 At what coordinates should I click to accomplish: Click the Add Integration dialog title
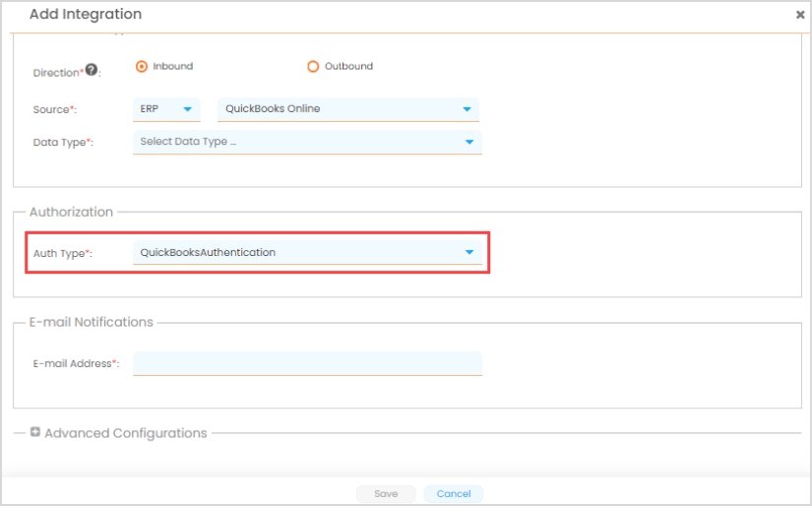click(86, 15)
